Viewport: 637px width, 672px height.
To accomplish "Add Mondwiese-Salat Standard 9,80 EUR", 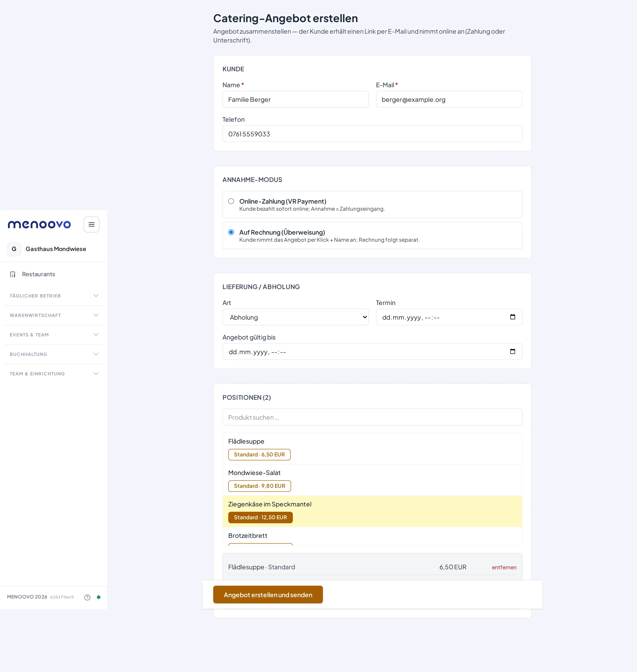I will (259, 486).
